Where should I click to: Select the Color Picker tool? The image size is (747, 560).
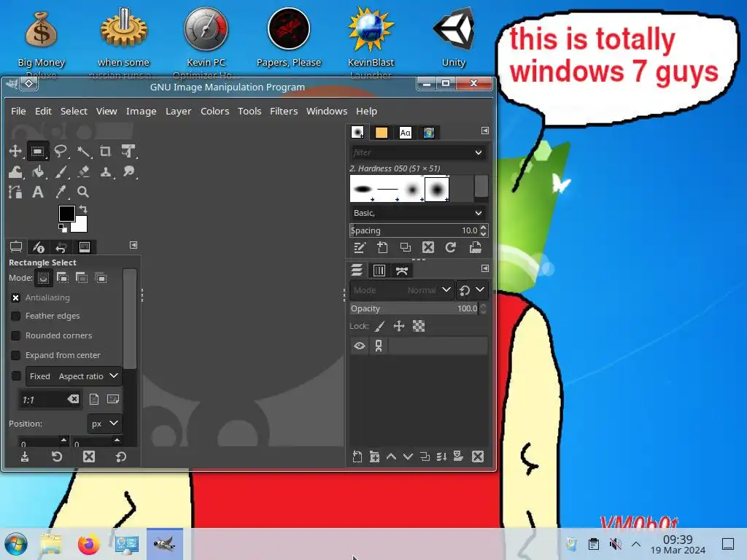click(61, 192)
